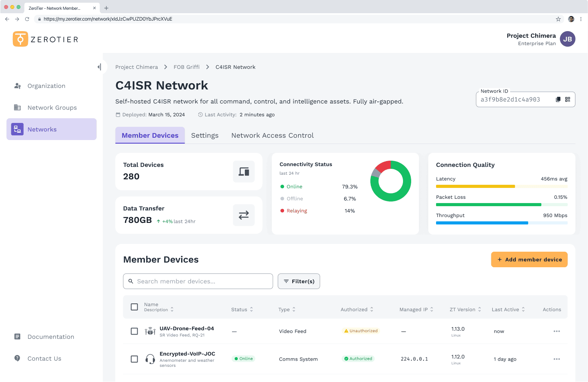Image resolution: width=588 pixels, height=382 pixels.
Task: Select Networks in sidebar
Action: tap(52, 129)
